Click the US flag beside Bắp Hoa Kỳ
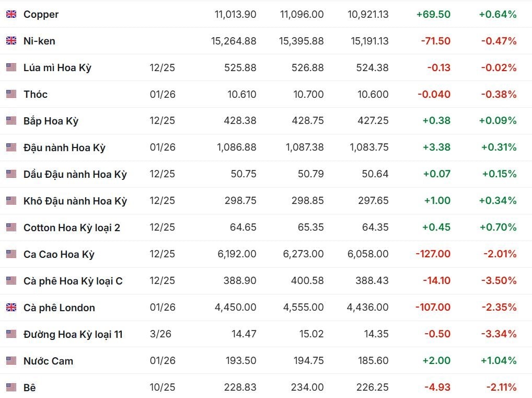 [11, 121]
